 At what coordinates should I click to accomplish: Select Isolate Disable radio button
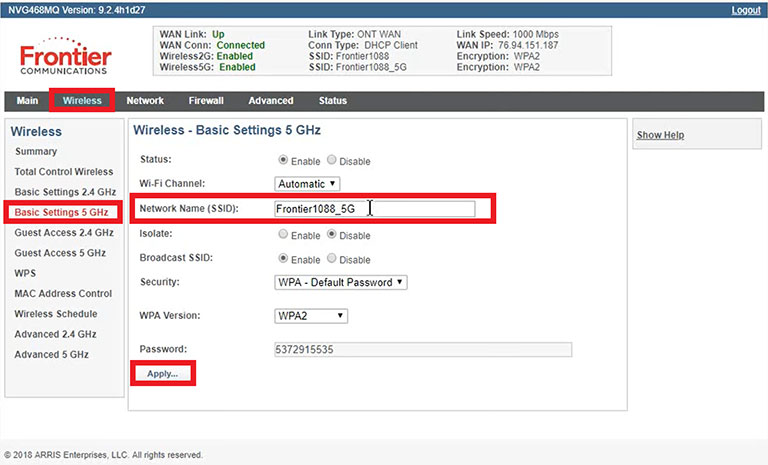[332, 234]
